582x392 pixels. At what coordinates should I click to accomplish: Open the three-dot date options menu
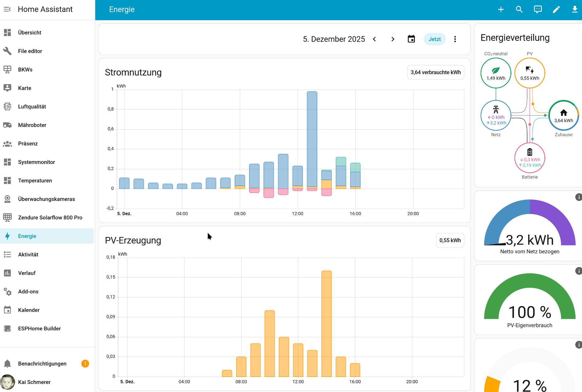pos(455,39)
